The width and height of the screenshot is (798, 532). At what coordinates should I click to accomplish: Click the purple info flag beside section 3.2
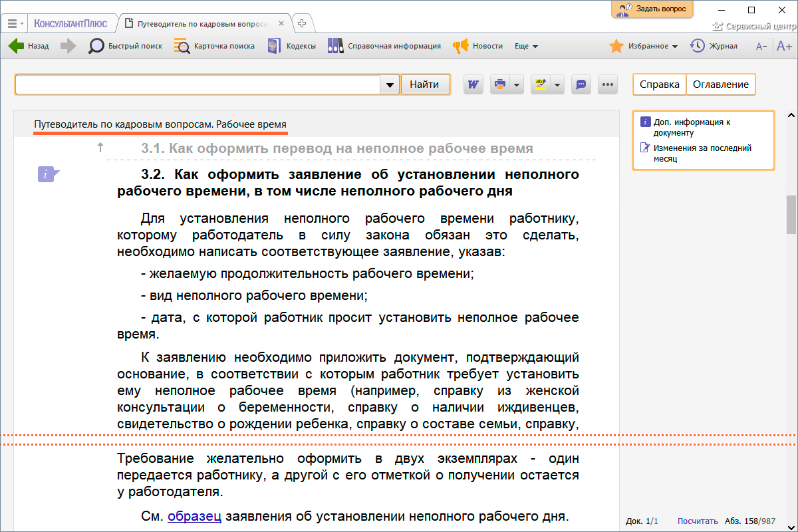pyautogui.click(x=49, y=175)
